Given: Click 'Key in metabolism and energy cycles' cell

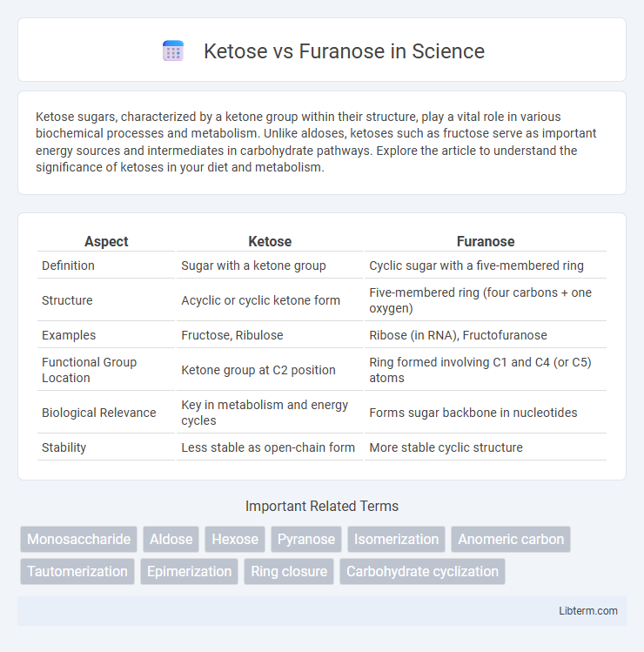Looking at the screenshot, I should click(x=270, y=413).
